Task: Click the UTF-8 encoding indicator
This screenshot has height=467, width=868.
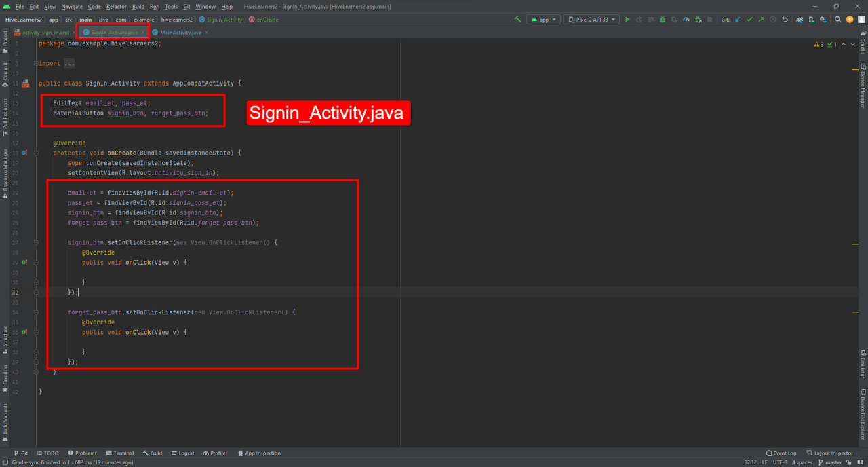Action: [780, 462]
